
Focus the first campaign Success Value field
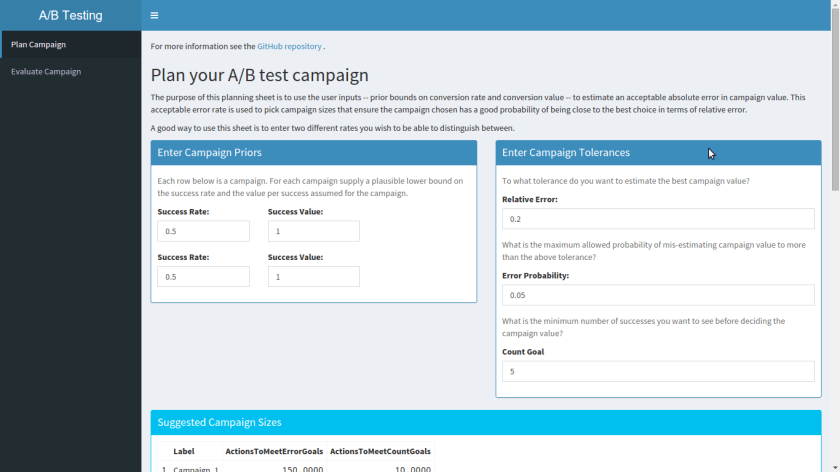tap(314, 231)
